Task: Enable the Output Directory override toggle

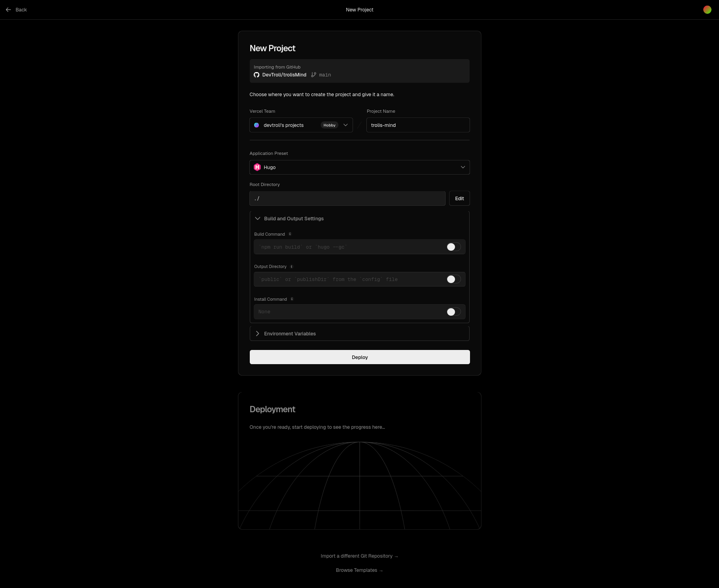Action: [453, 279]
